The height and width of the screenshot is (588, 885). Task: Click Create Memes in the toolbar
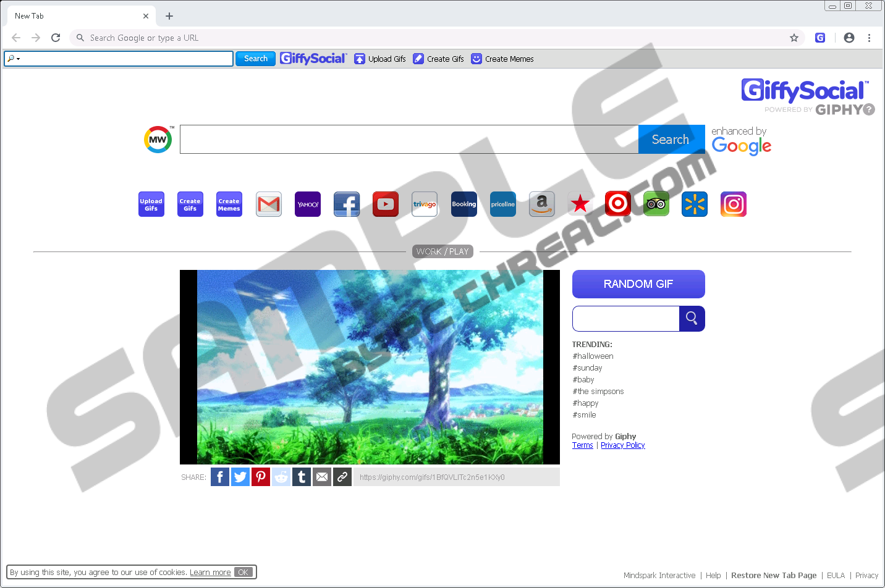click(x=502, y=59)
